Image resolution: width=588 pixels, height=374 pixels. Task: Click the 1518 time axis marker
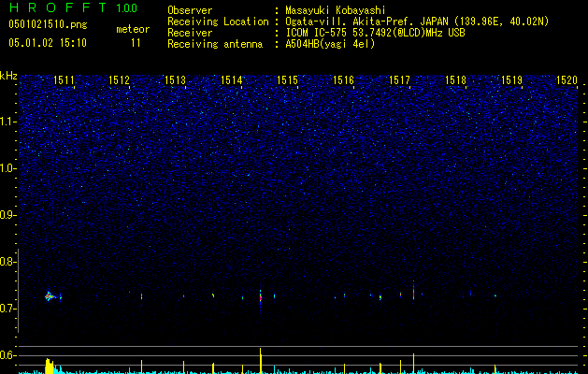point(455,80)
